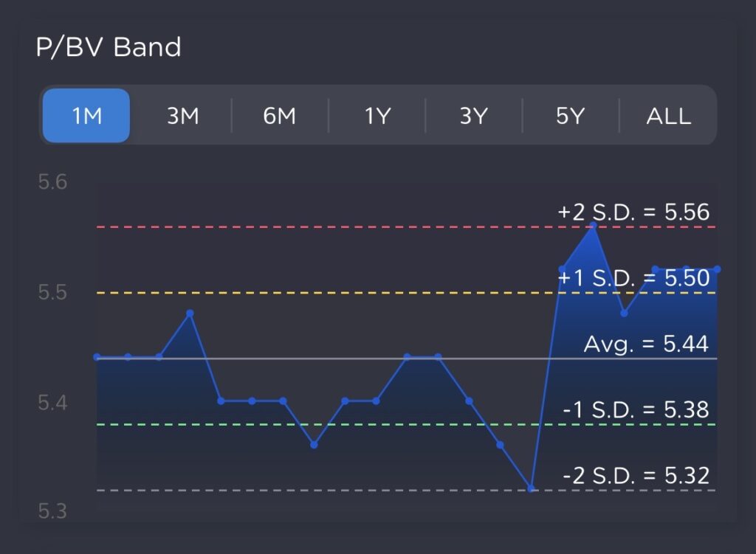This screenshot has height=554, width=756.
Task: Tap the highest peak data point
Action: 593,224
